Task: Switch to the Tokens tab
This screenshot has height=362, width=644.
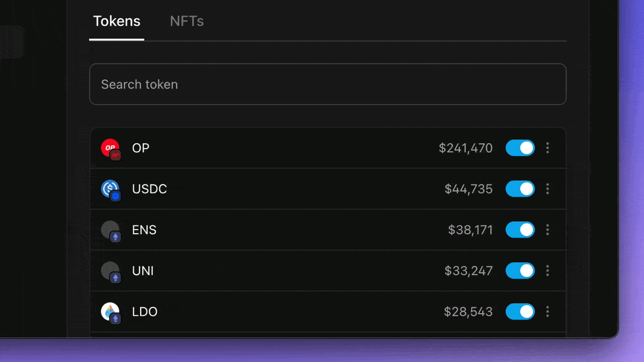Action: click(116, 21)
